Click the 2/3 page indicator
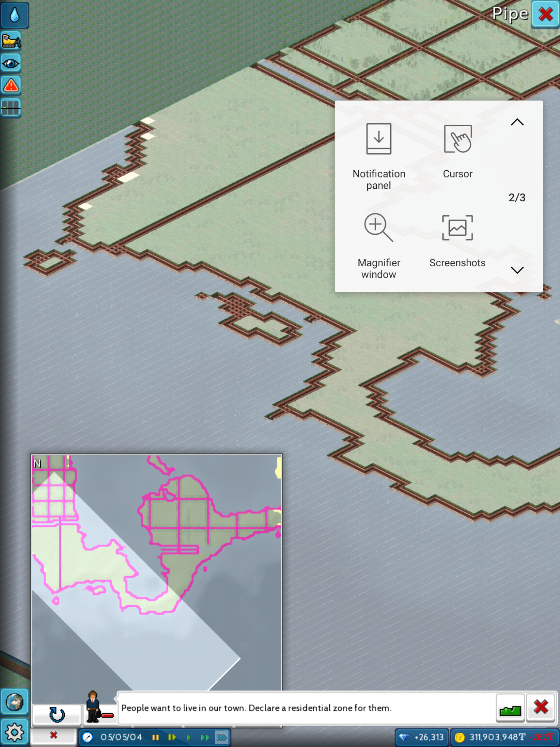The height and width of the screenshot is (747, 560). click(x=517, y=198)
